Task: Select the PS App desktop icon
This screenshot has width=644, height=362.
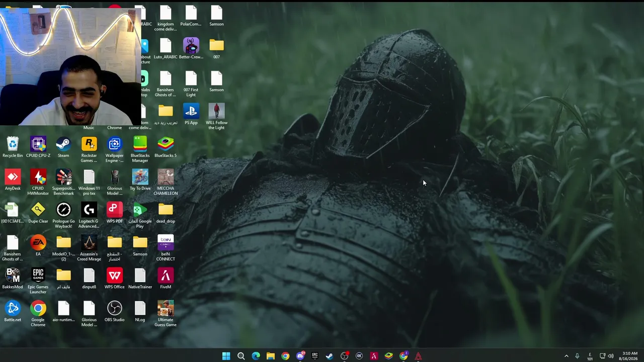Action: coord(191,114)
